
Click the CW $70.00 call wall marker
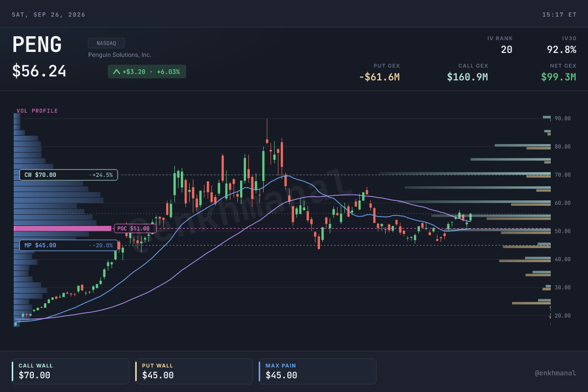69,175
